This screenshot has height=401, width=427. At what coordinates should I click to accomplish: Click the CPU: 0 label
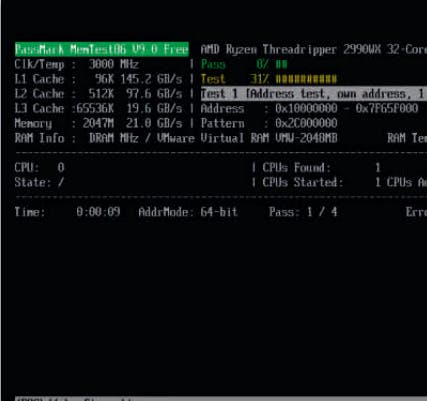coord(39,167)
